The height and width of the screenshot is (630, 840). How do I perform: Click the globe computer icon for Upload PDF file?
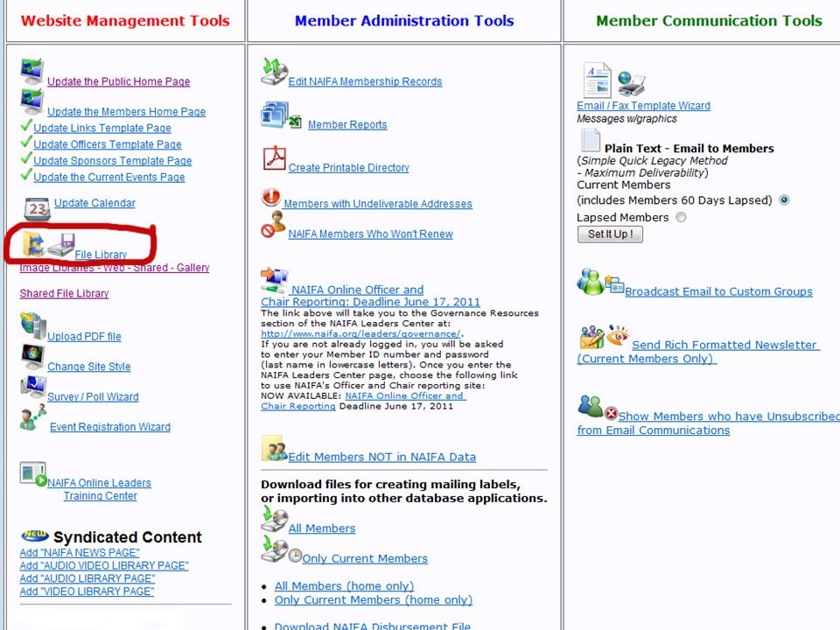33,325
